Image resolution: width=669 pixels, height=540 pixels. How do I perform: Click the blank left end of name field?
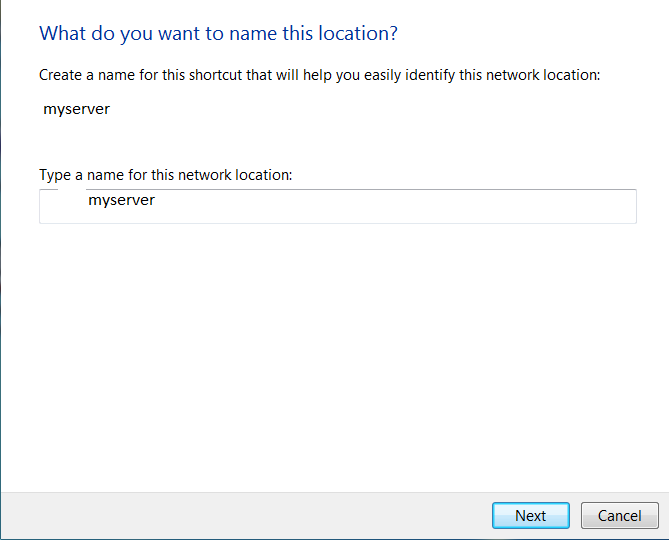point(60,206)
